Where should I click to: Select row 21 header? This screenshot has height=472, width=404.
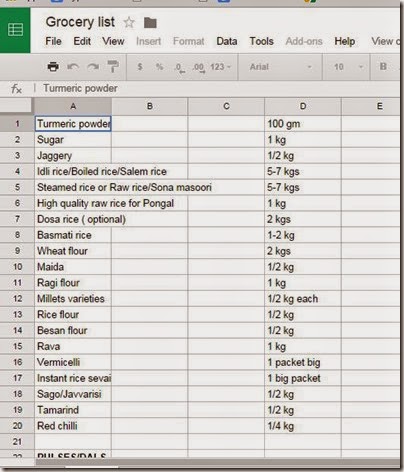(x=17, y=442)
